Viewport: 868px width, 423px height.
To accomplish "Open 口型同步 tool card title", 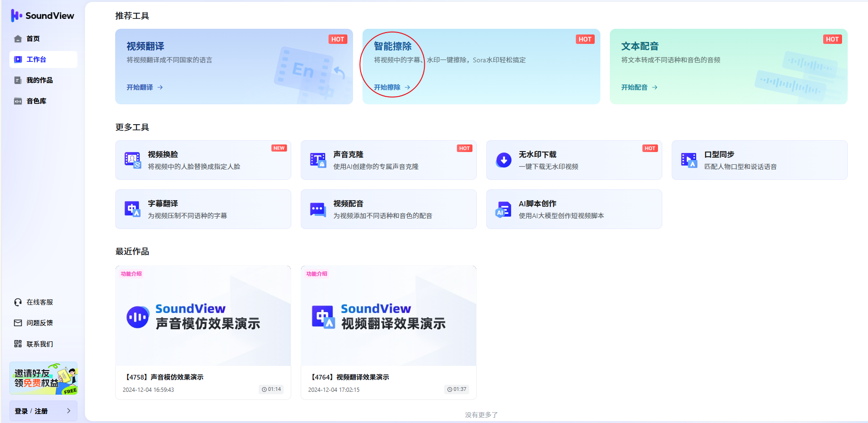I will click(719, 154).
